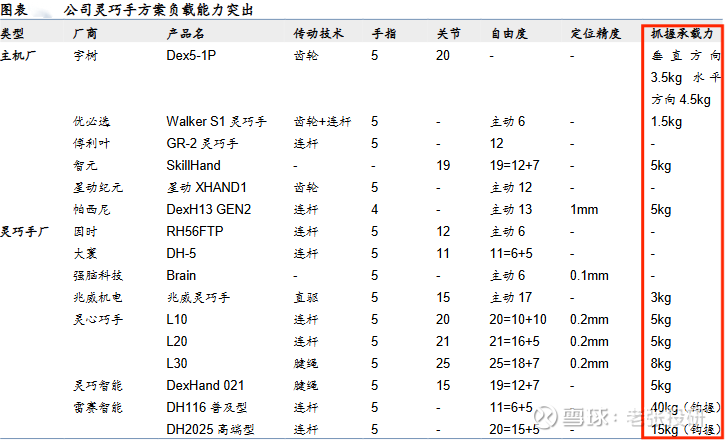Image resolution: width=726 pixels, height=440 pixels.
Task: Click manufacturer cell 兆威机电
Action: (x=98, y=297)
